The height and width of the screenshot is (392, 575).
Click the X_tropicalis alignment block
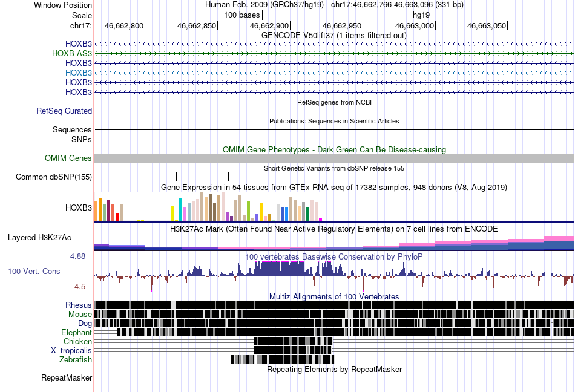coord(292,350)
